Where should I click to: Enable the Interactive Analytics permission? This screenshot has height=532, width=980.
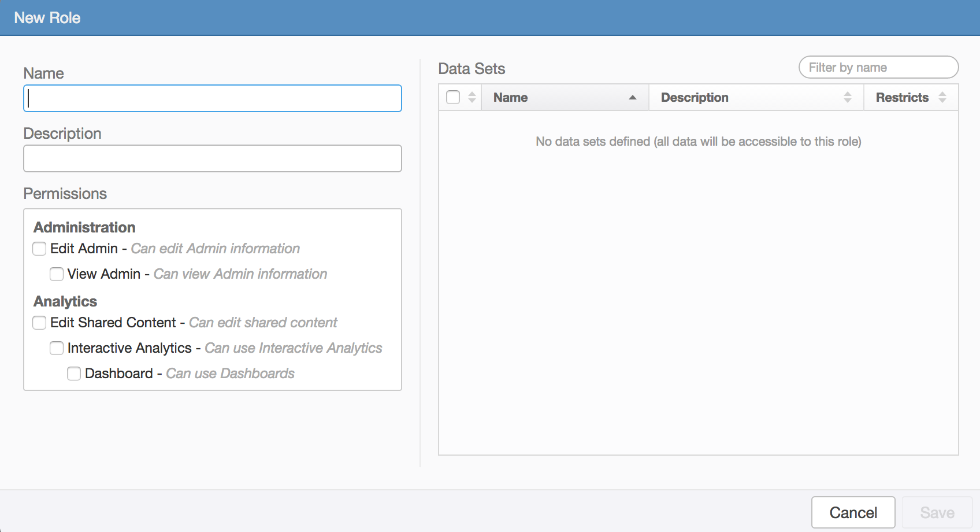[57, 348]
